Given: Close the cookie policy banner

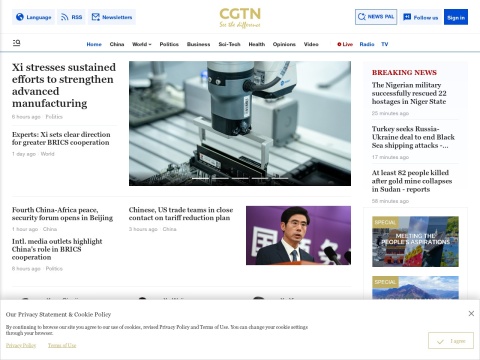Looking at the screenshot, I should point(471,313).
